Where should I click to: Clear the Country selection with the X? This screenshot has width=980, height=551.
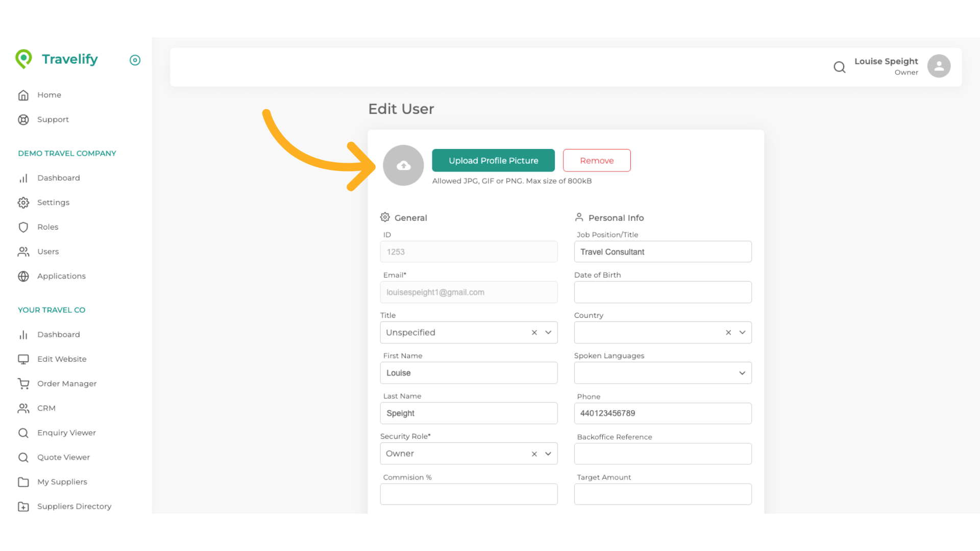(728, 332)
